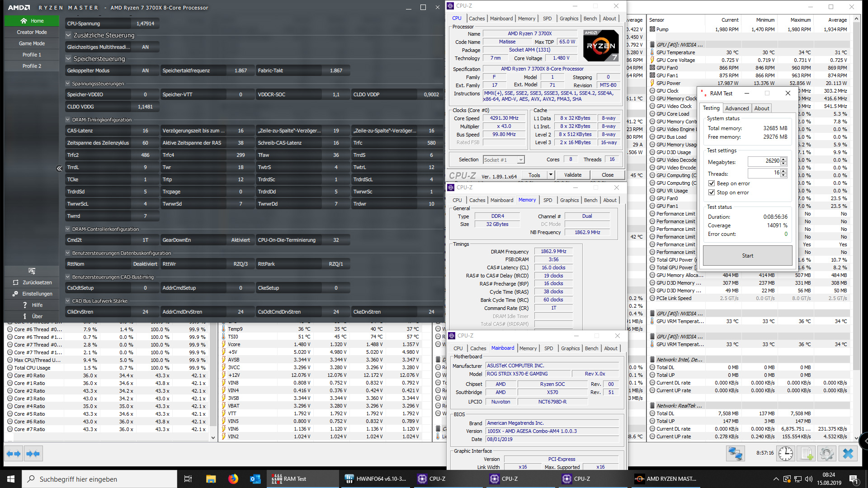Toggle the Stop on error checkbox
The height and width of the screenshot is (488, 868).
(712, 192)
